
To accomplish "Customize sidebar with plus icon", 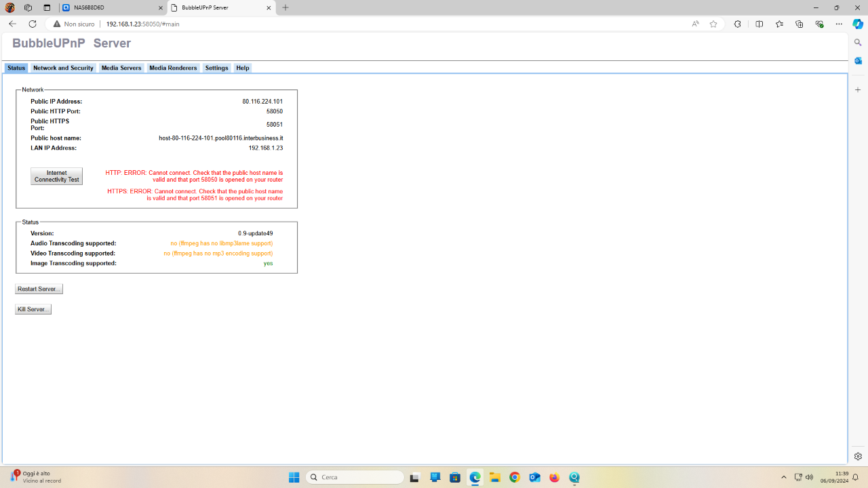I will coord(858,89).
